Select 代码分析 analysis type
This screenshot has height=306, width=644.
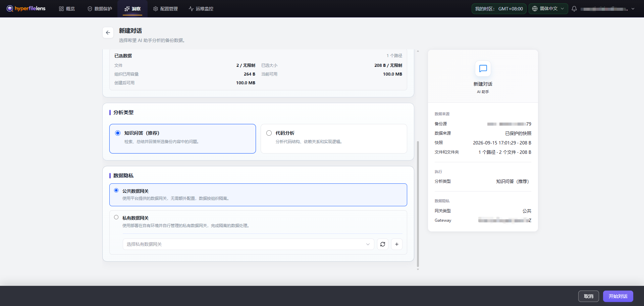tap(334, 139)
